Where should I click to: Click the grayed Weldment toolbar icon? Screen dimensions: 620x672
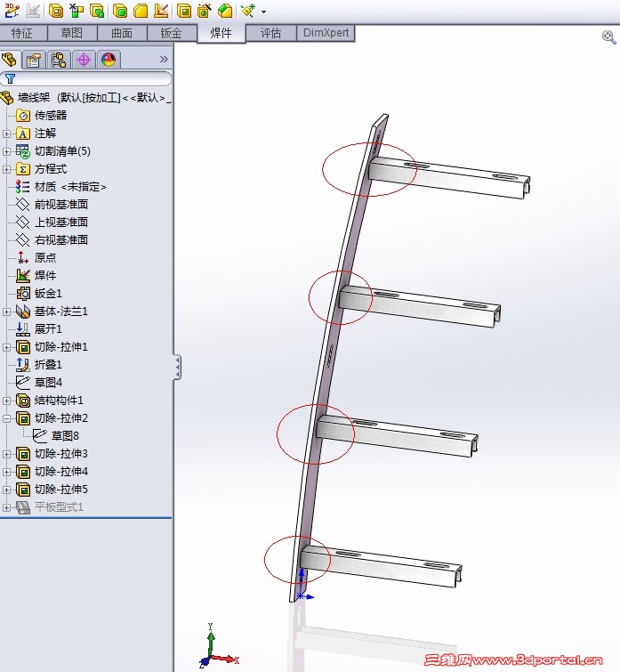tap(33, 11)
